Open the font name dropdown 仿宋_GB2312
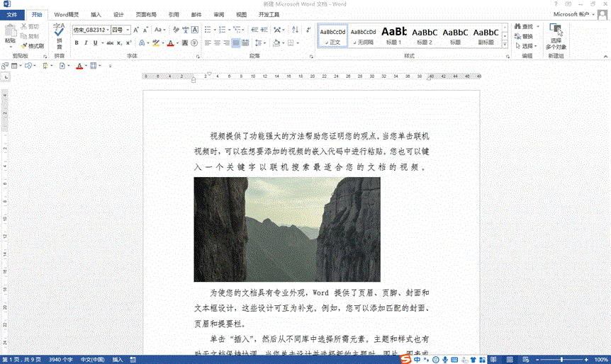 click(x=91, y=30)
